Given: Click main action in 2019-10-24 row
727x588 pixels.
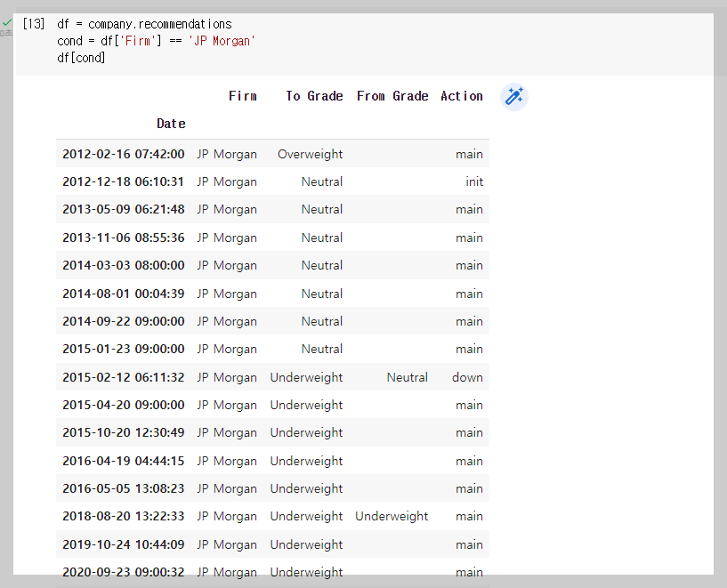Looking at the screenshot, I should [x=469, y=545].
